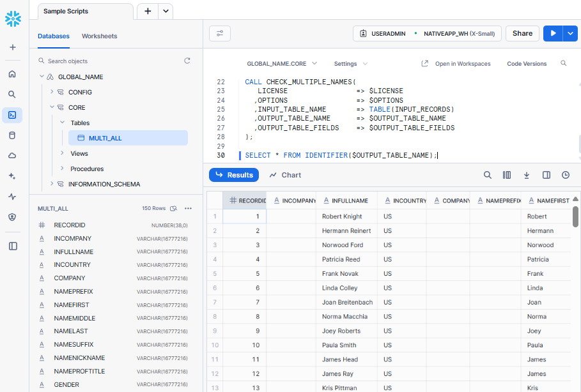Screen dimensions: 581x392
Task: Preview MULTI_ALL table data icon
Action: 173,208
